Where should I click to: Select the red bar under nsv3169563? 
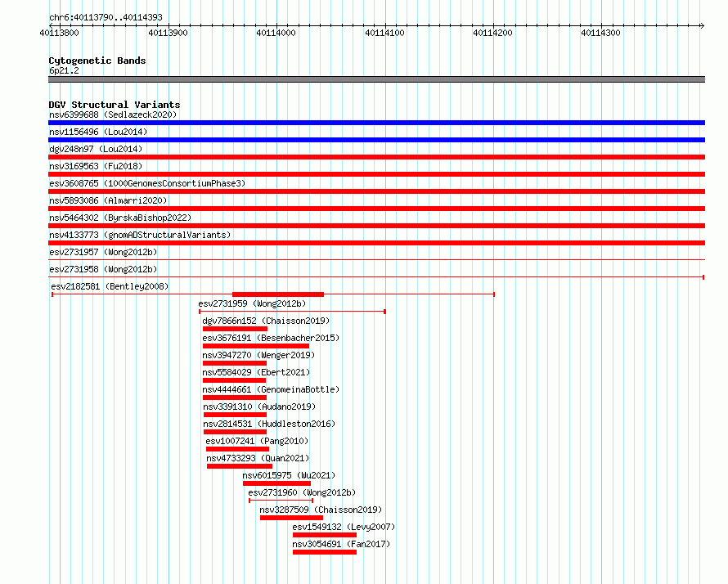coord(376,174)
